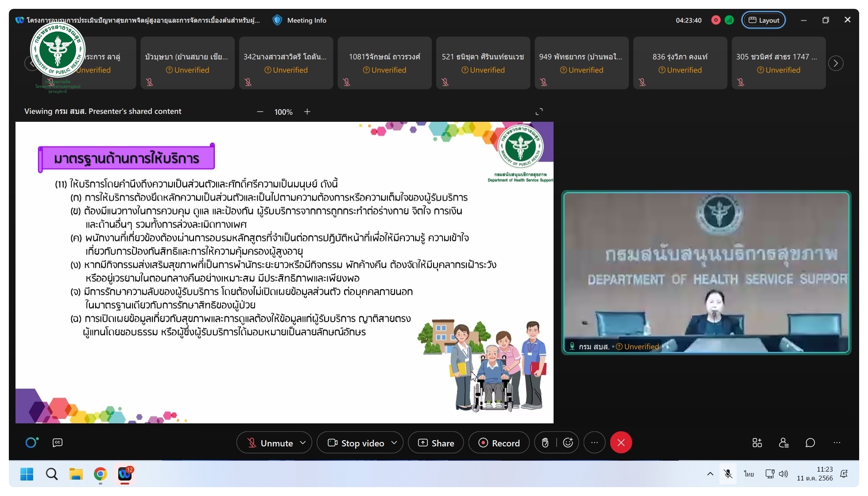The image size is (868, 496).
Task: Click the shared slide content area
Action: coord(284,272)
